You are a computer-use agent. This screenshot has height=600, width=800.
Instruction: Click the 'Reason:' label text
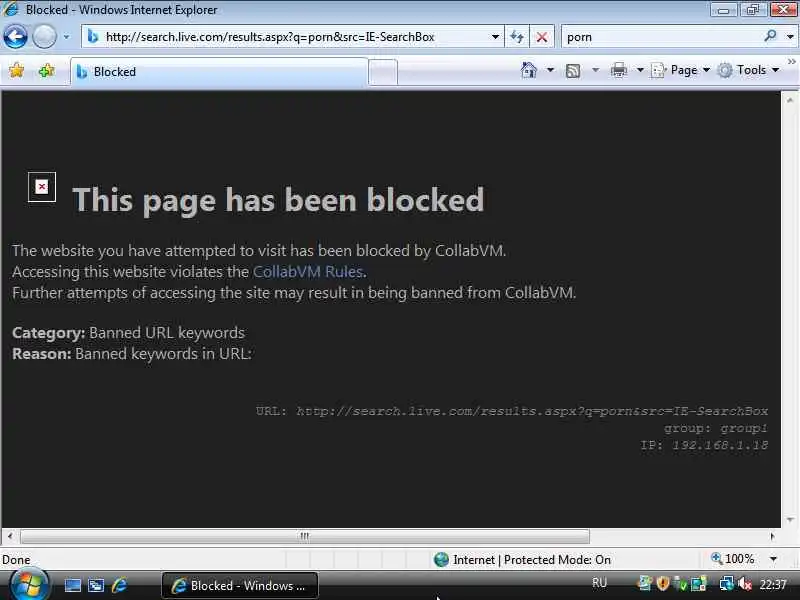click(x=42, y=354)
